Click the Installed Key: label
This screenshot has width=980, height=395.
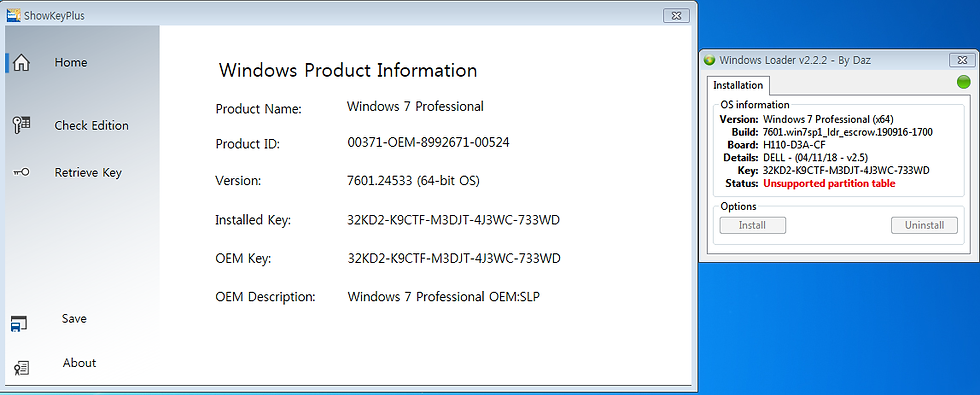[x=253, y=220]
